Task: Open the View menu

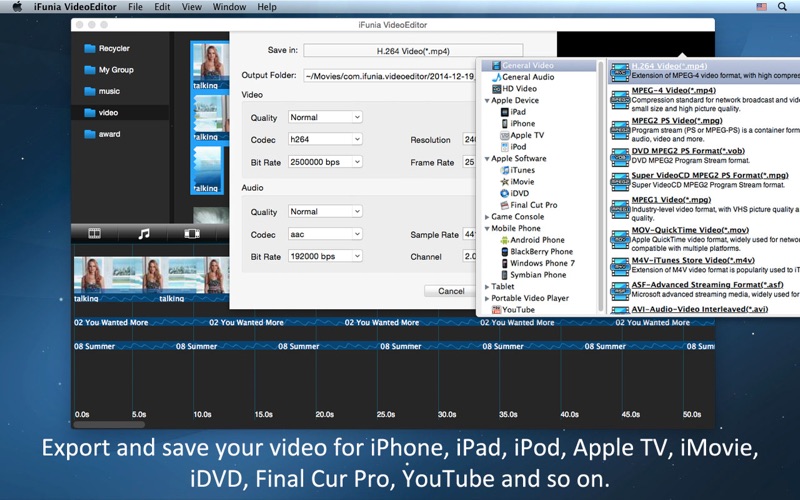Action: (191, 7)
